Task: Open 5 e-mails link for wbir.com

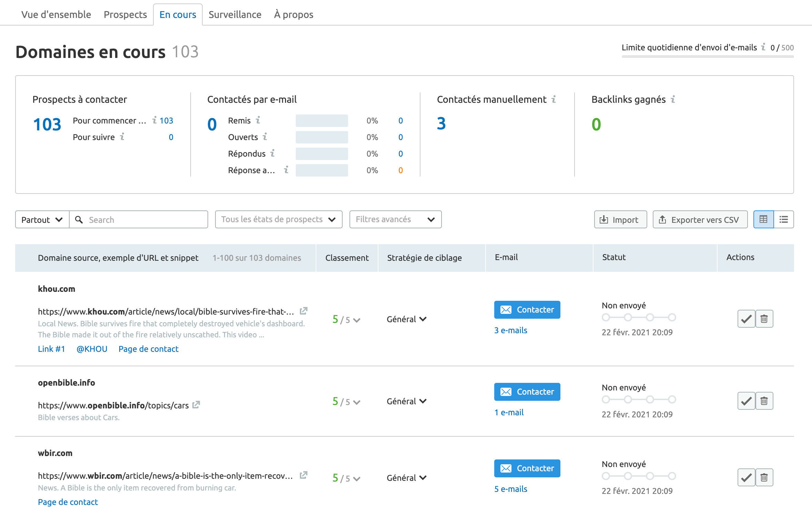Action: pos(510,489)
